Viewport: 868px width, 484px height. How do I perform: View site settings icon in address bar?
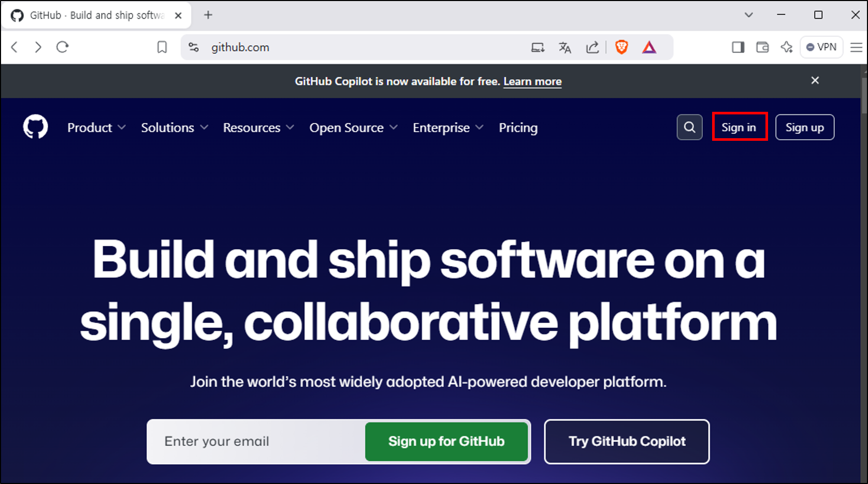click(194, 47)
